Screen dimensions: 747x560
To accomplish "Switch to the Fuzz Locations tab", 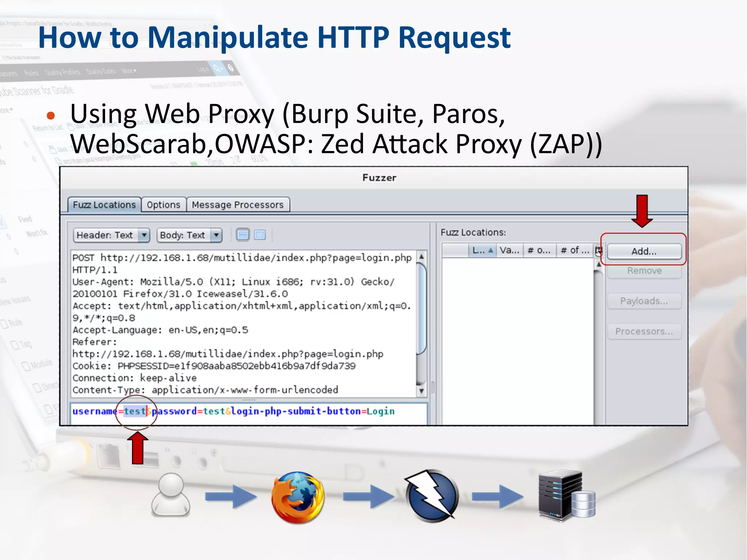I will [104, 205].
